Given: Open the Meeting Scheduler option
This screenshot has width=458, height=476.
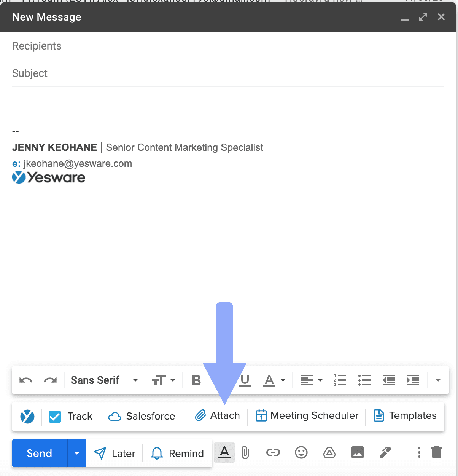Looking at the screenshot, I should [307, 415].
